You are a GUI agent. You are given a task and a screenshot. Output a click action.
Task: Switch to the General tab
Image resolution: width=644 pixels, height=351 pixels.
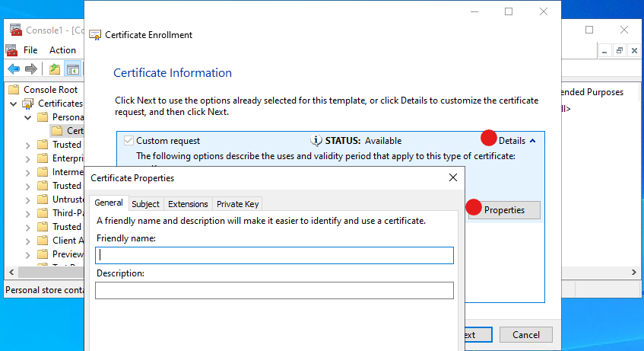pyautogui.click(x=109, y=203)
